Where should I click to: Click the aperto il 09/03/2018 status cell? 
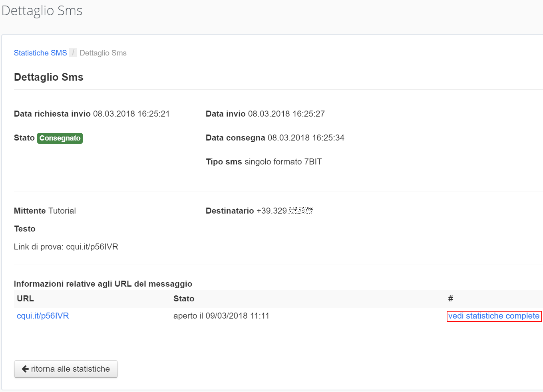coord(221,316)
